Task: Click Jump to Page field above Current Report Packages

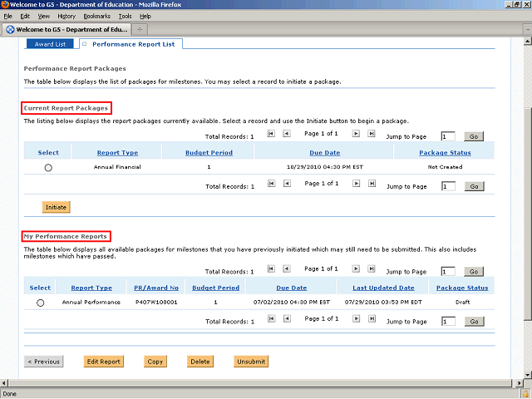Action: pyautogui.click(x=448, y=136)
